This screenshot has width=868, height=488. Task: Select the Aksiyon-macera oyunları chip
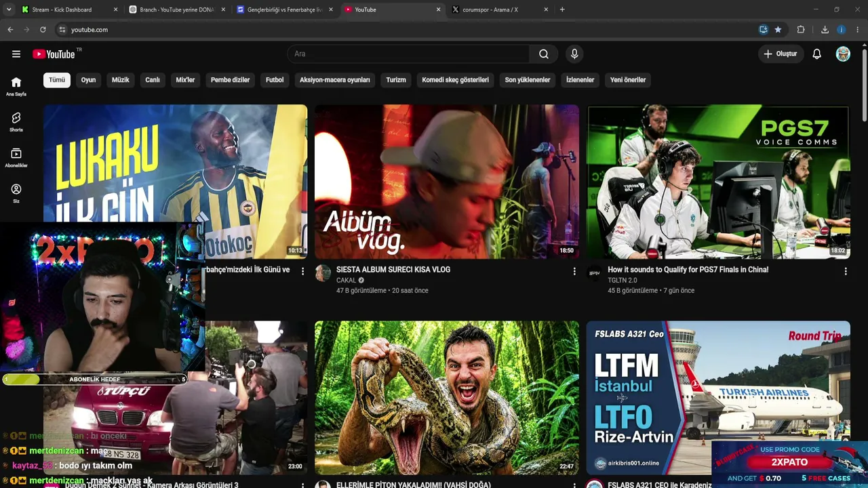(335, 80)
